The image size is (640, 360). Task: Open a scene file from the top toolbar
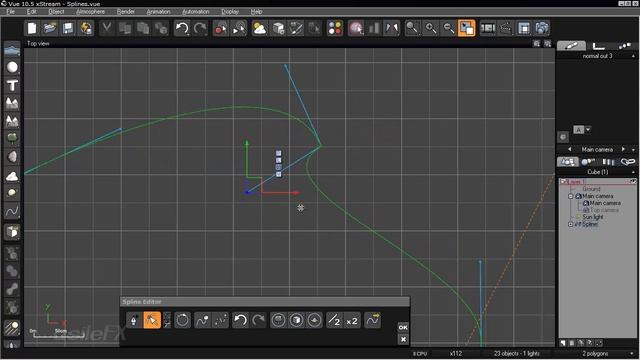point(50,28)
